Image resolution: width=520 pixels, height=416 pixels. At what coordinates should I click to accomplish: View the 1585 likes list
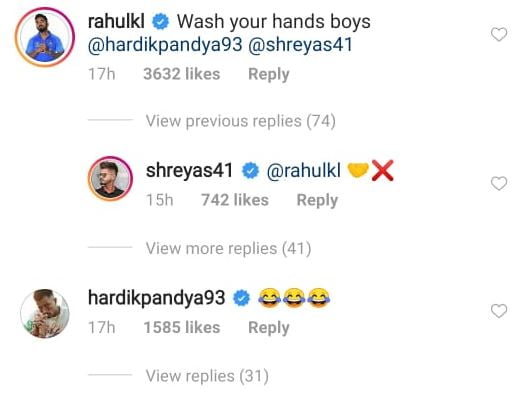point(182,327)
